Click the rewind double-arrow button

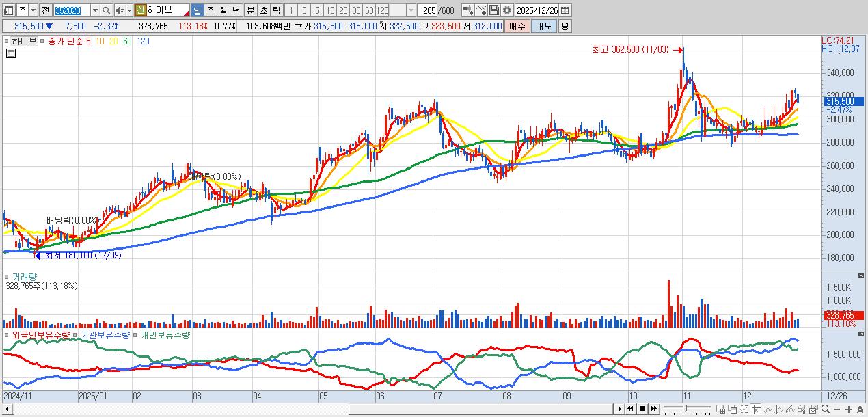(x=630, y=409)
